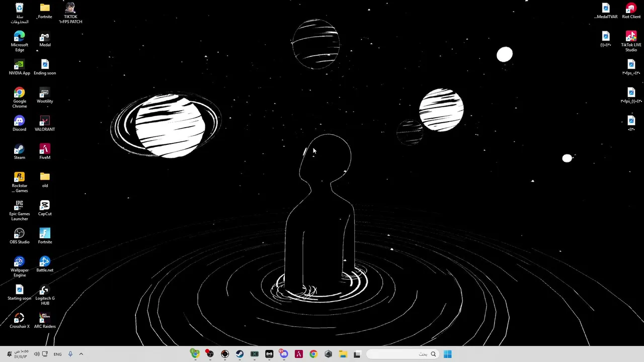Switch the ENG input language indicator

pos(57,354)
